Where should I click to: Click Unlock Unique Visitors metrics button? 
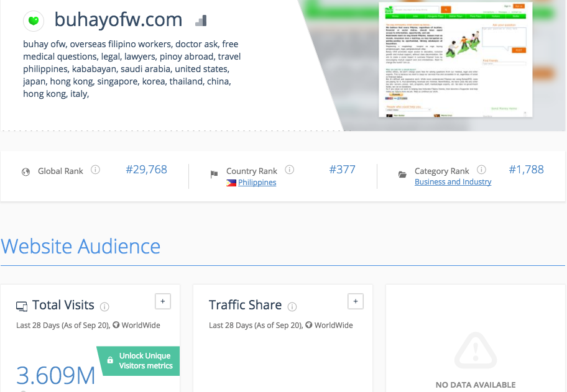click(x=139, y=361)
